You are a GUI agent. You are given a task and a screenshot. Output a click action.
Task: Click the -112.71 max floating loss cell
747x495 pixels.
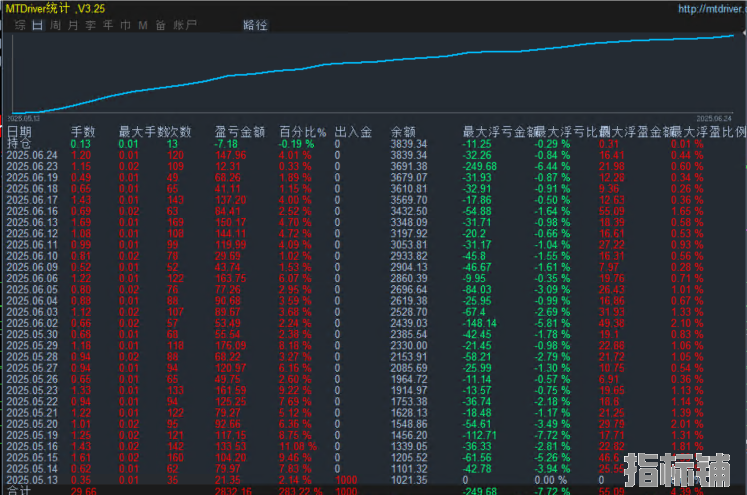tap(479, 435)
